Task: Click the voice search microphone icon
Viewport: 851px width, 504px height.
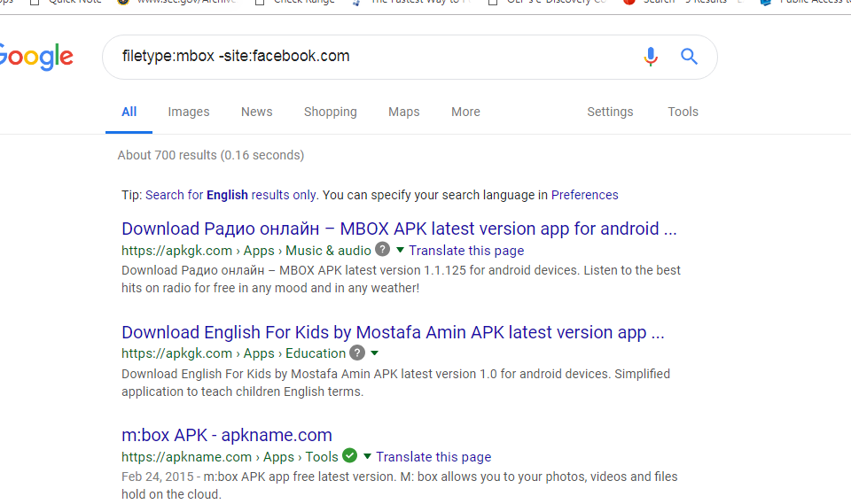Action: tap(650, 57)
